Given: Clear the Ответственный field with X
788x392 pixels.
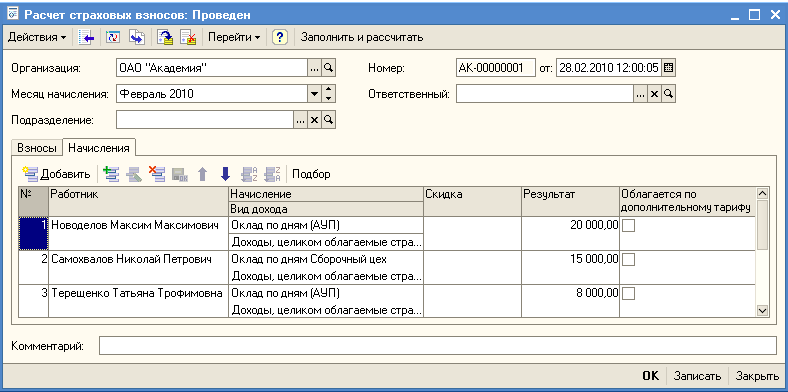Looking at the screenshot, I should [654, 93].
